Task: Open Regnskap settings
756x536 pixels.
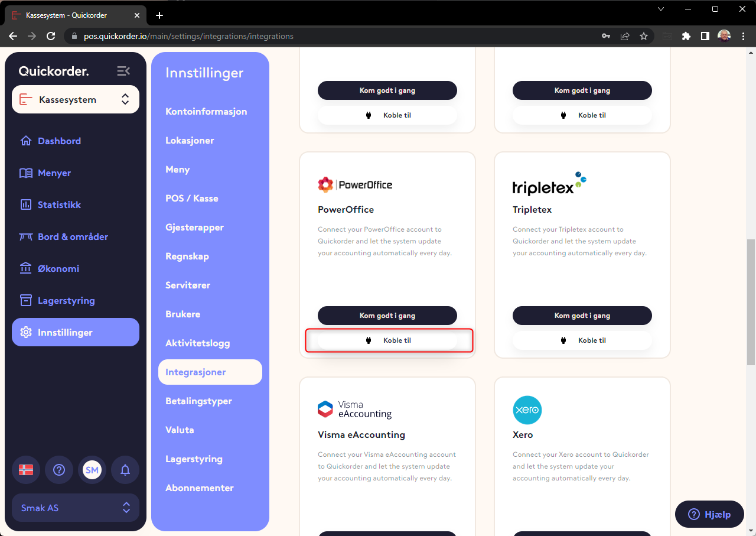Action: coord(187,256)
